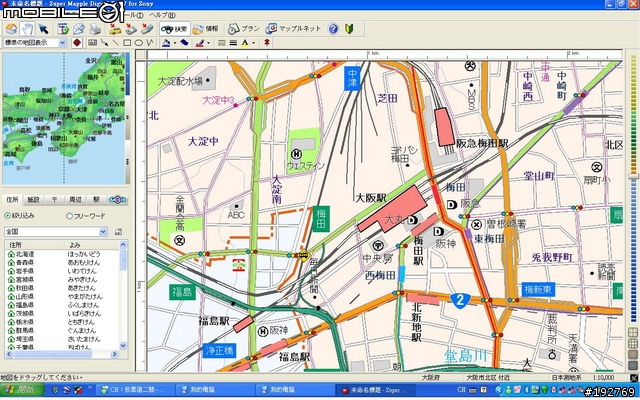Open the pen color dropdown arrow
This screenshot has height=400, width=640.
pyautogui.click(x=208, y=43)
